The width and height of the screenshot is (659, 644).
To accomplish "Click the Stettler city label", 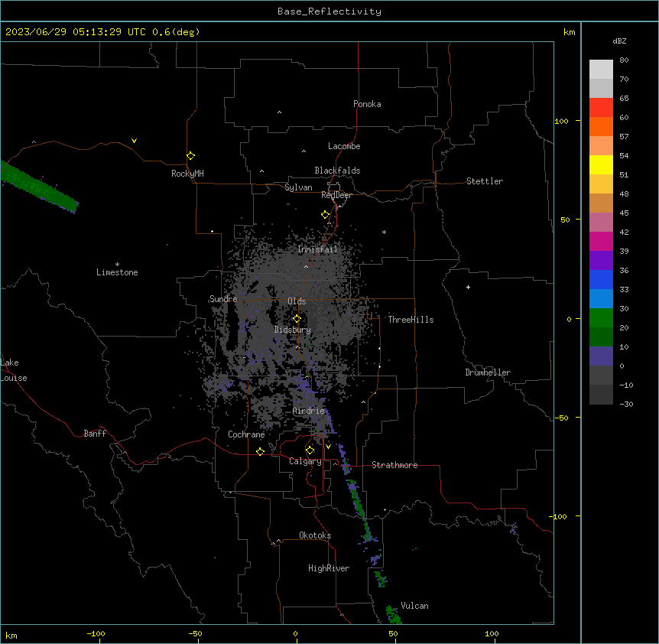I will pos(484,181).
